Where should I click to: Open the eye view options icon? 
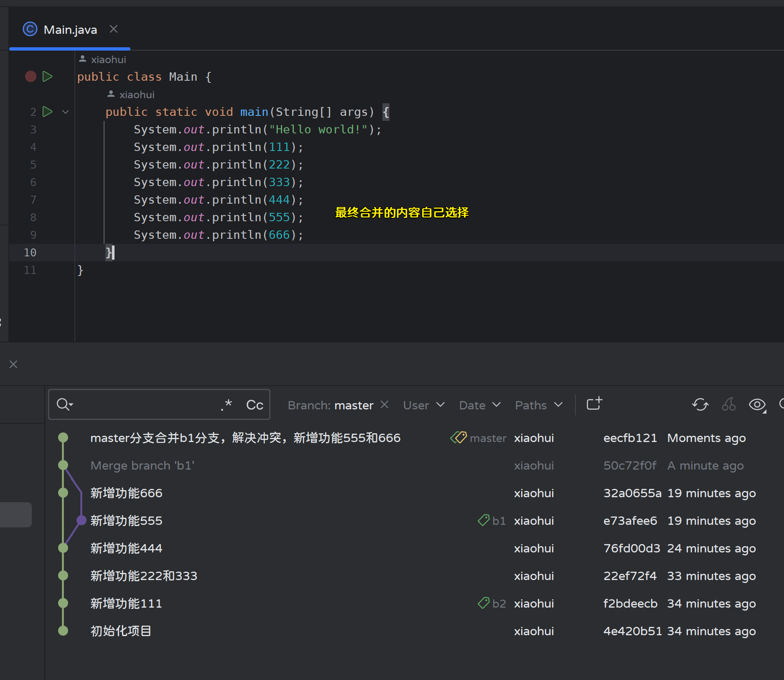[x=757, y=405]
